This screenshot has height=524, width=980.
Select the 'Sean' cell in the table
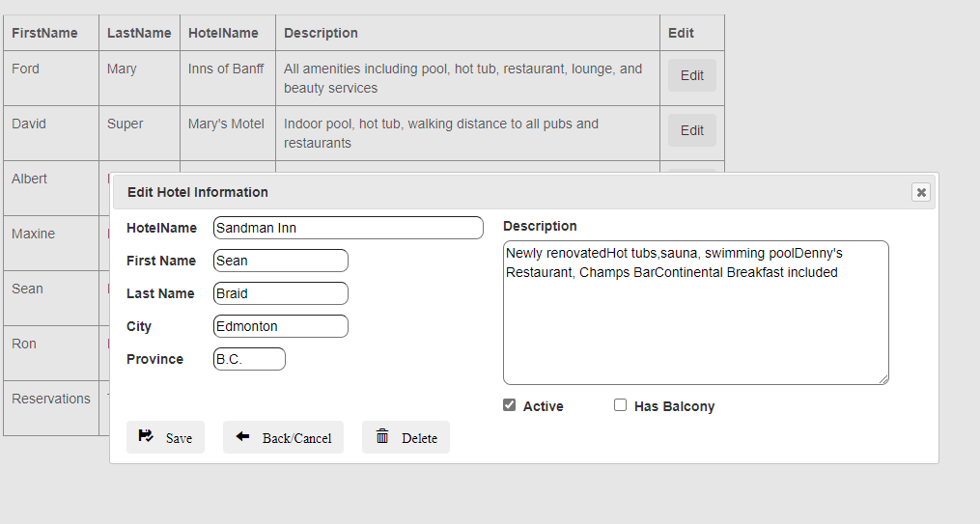pos(51,298)
